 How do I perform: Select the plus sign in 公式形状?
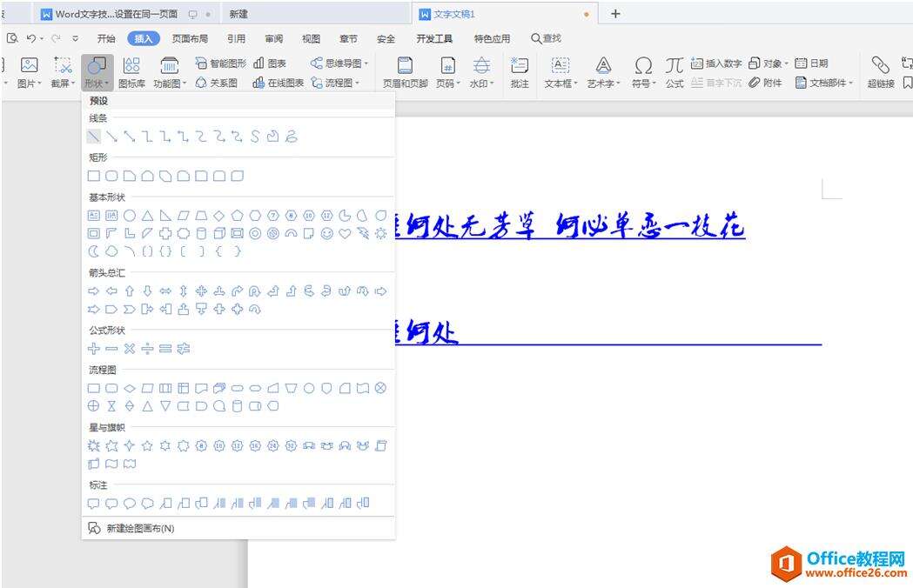(94, 349)
